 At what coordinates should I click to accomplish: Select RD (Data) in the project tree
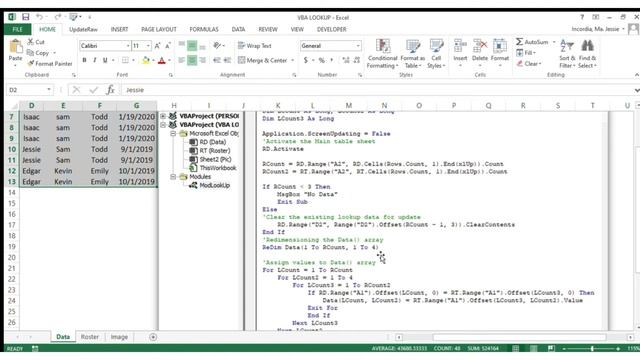(x=212, y=142)
